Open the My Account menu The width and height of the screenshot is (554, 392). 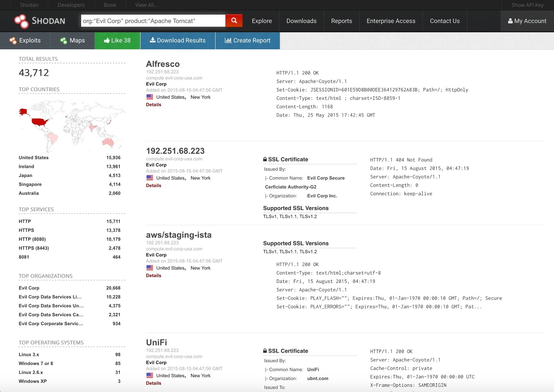(527, 21)
